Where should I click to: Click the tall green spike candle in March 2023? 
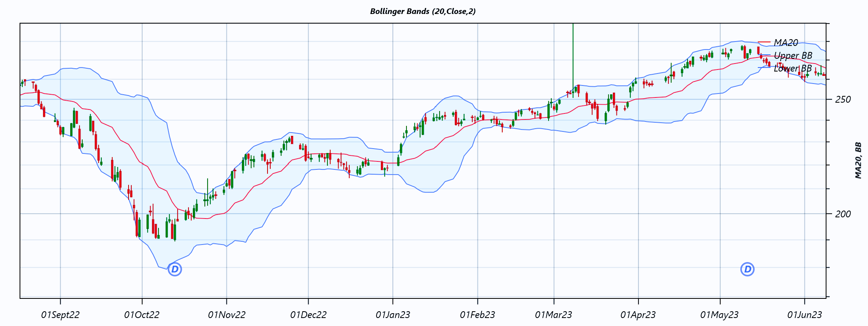pyautogui.click(x=573, y=60)
